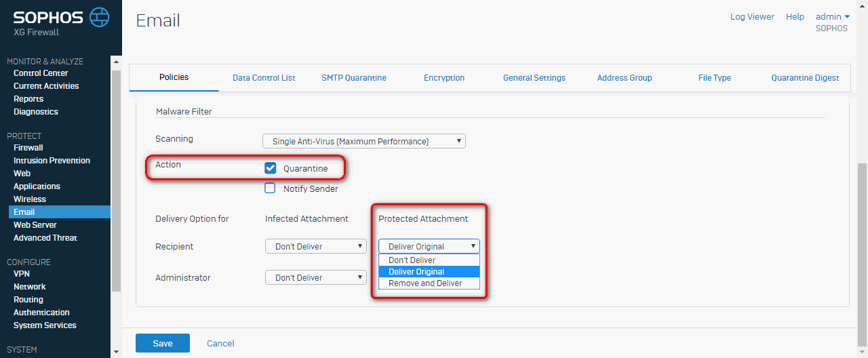Click the Cancel link
This screenshot has height=358, width=868.
tap(220, 344)
